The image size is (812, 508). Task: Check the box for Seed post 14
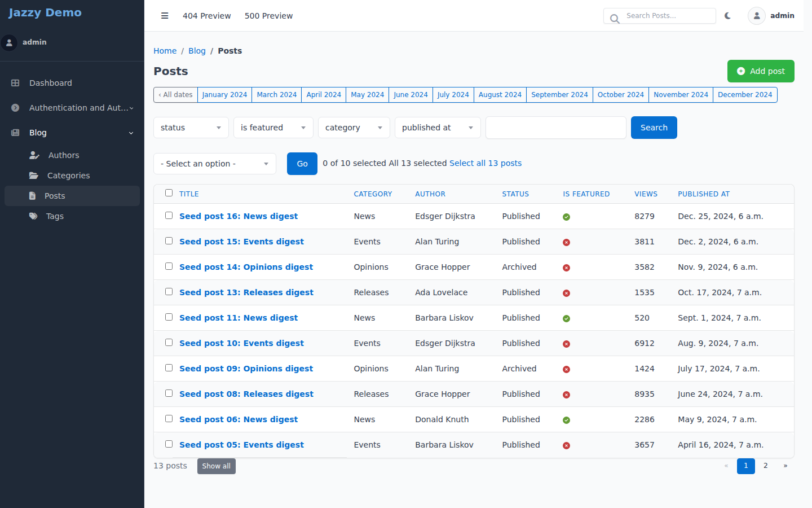point(169,266)
